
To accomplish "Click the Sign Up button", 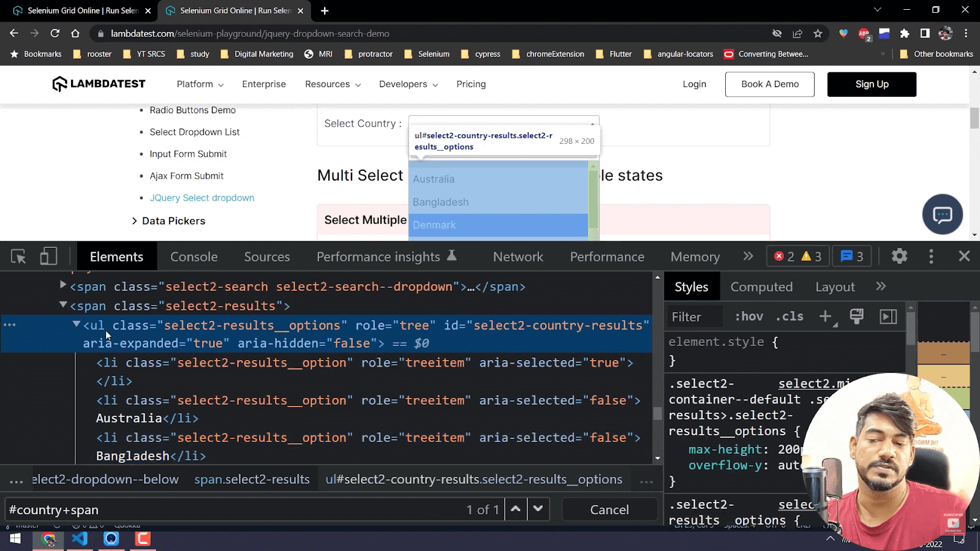I will click(872, 84).
